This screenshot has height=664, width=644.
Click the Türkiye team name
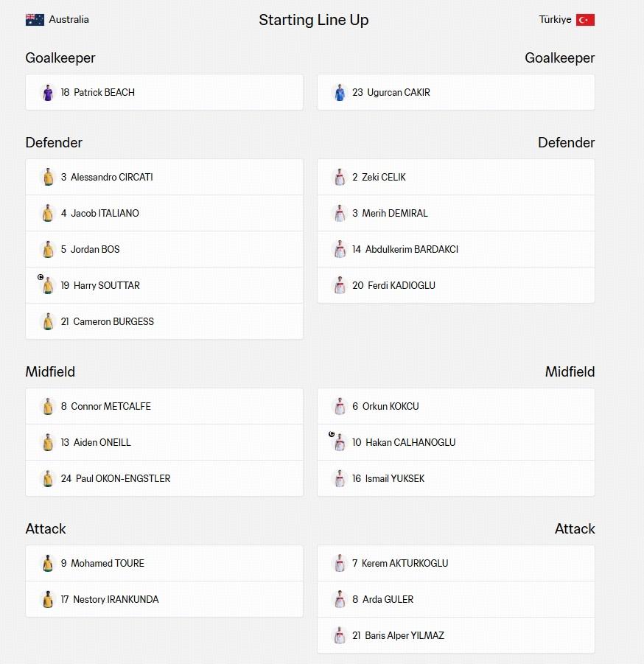click(x=555, y=19)
